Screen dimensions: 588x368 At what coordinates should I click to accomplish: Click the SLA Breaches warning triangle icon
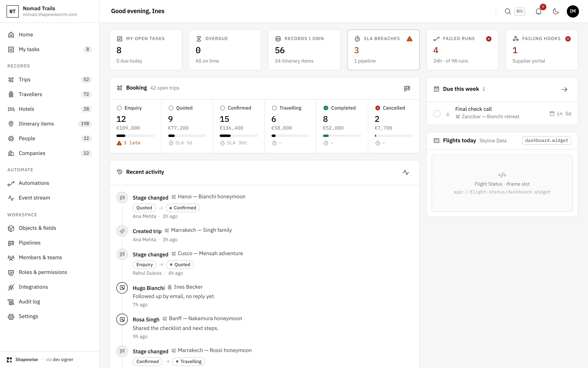coord(409,39)
